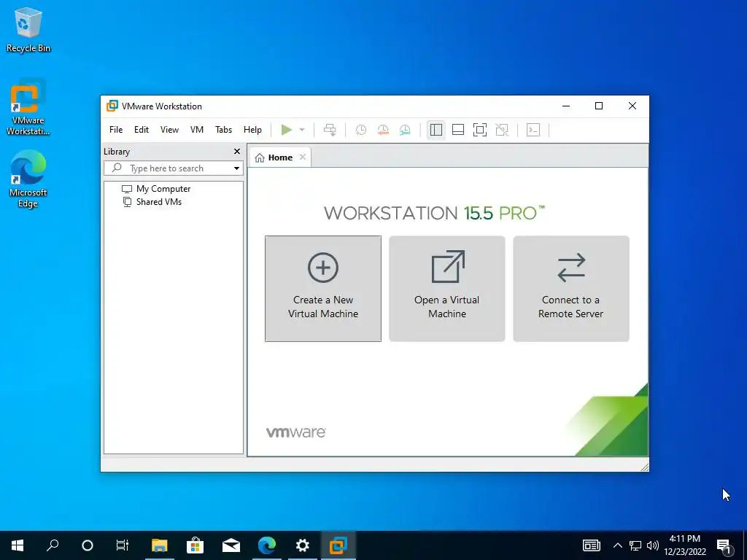Screen dimensions: 747x560
Task: Click the Unity mode toolbar icon
Action: pyautogui.click(x=502, y=130)
